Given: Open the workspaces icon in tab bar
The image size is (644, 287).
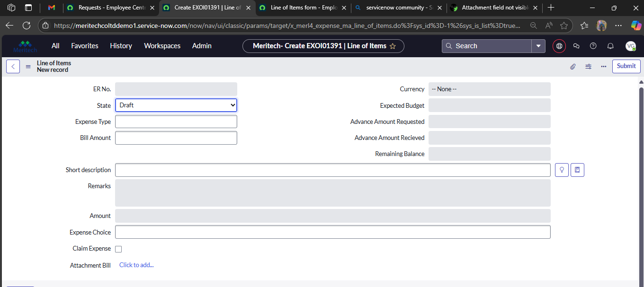Looking at the screenshot, I should (12, 8).
